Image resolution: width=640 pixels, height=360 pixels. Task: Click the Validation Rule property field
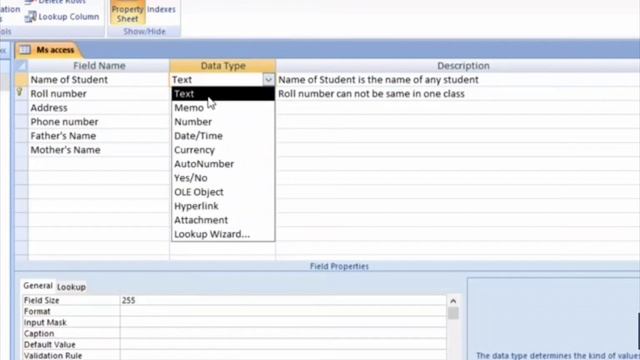coord(283,356)
